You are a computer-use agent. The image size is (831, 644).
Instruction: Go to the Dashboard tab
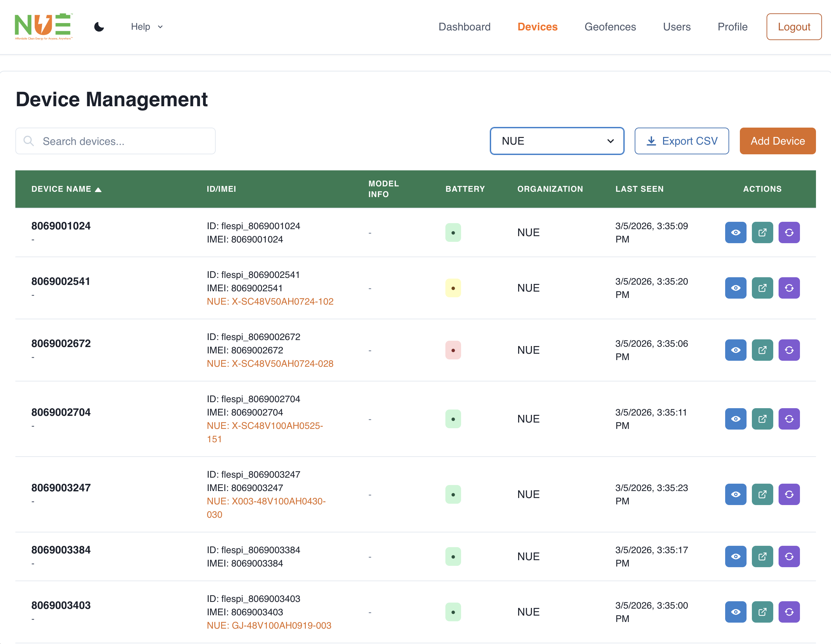464,27
